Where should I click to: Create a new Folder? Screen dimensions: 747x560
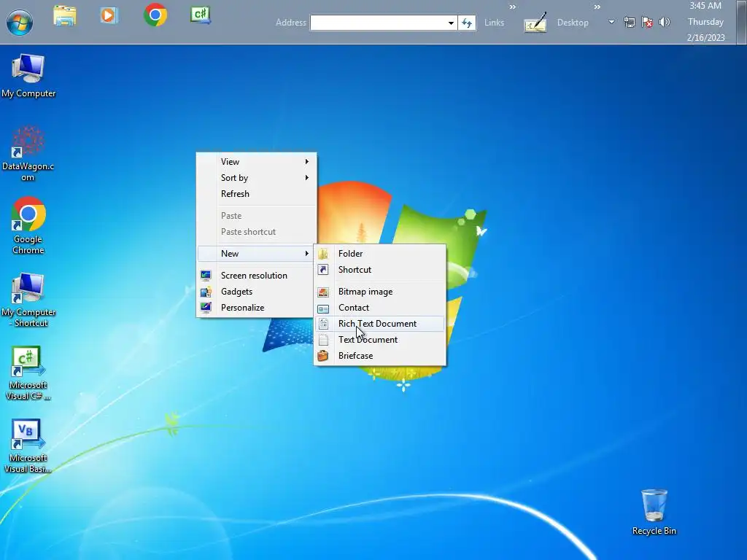pos(379,253)
